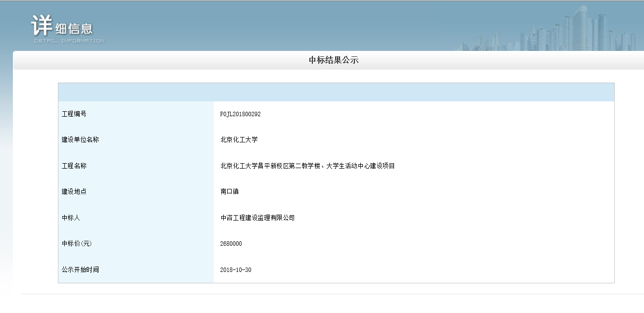
Task: Click the project name containing 昌平新校区第二教学楼
Action: click(307, 166)
